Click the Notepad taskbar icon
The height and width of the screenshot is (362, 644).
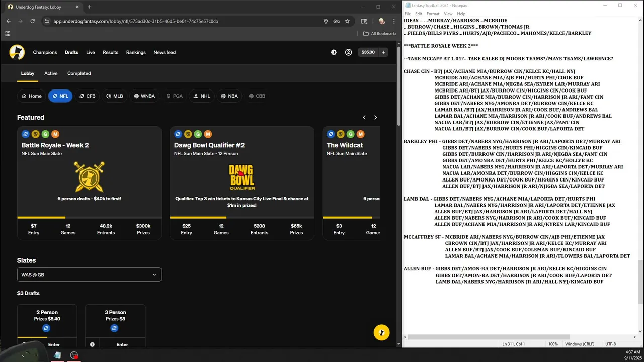(57, 355)
